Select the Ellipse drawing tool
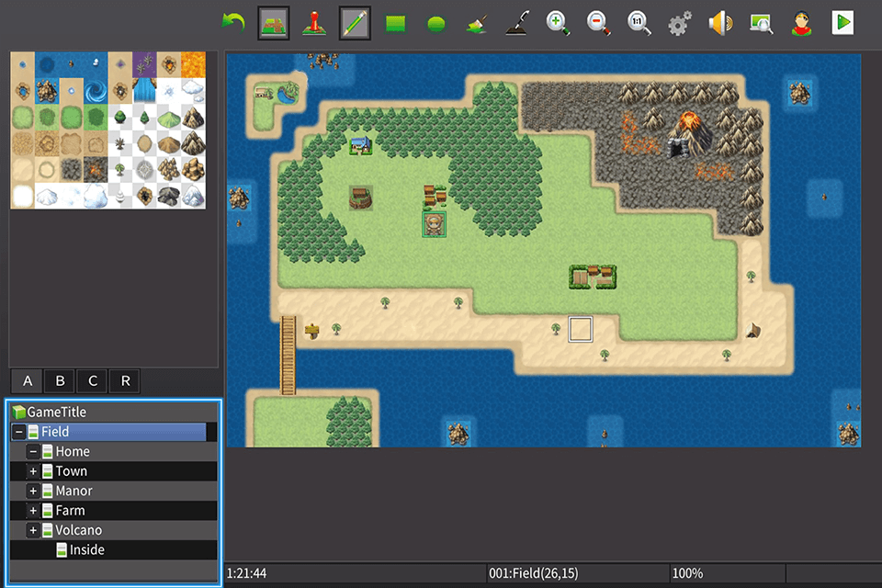882x588 pixels. pyautogui.click(x=435, y=22)
